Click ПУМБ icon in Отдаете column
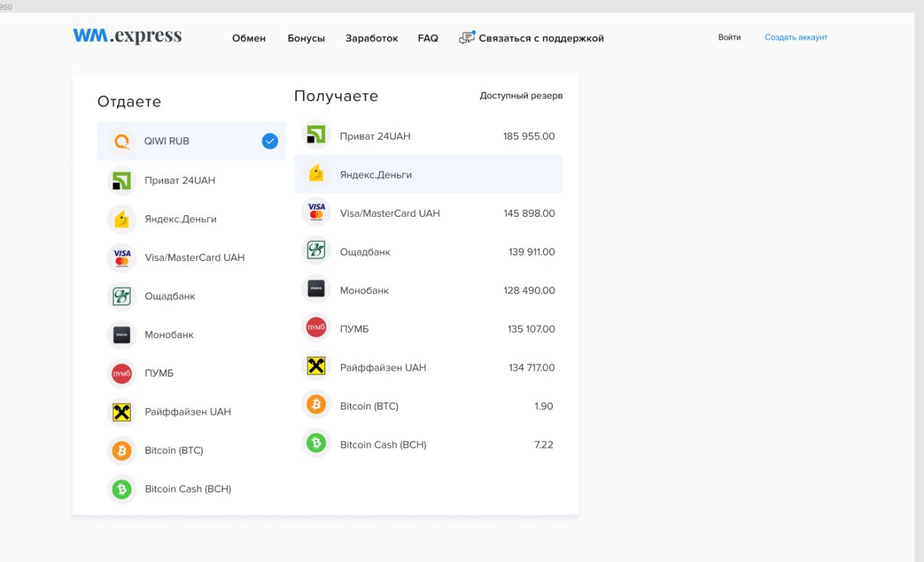The image size is (924, 562). tap(122, 373)
